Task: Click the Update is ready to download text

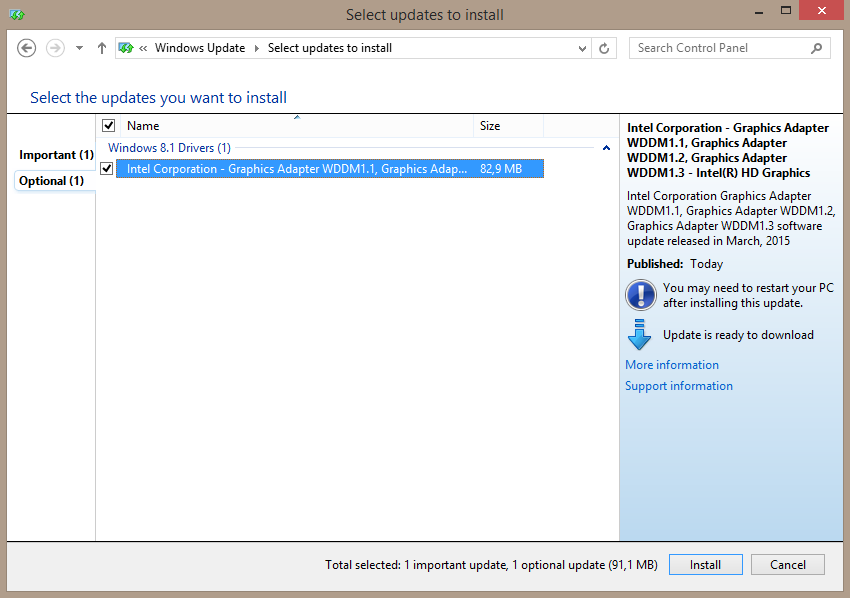Action: coord(738,335)
